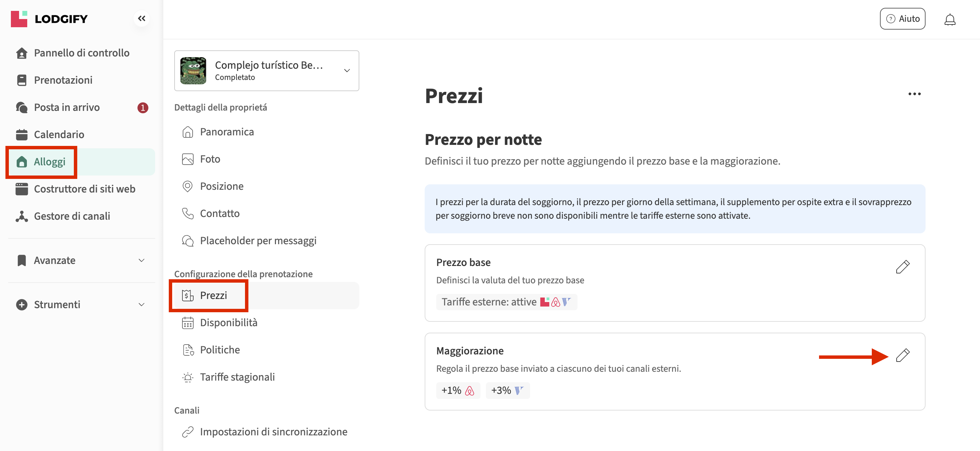Open Impostazioni di sincronizzazione link
Image resolution: width=980 pixels, height=451 pixels.
(273, 432)
